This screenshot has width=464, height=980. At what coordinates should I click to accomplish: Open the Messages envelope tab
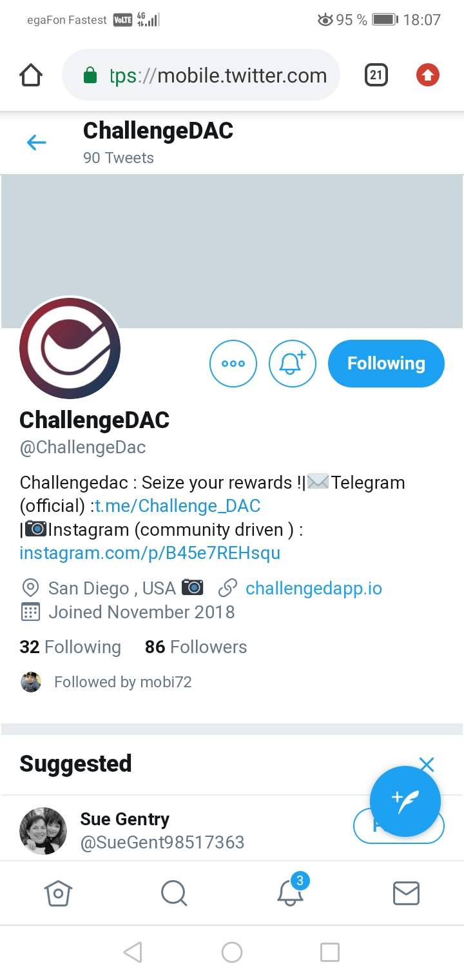(406, 894)
